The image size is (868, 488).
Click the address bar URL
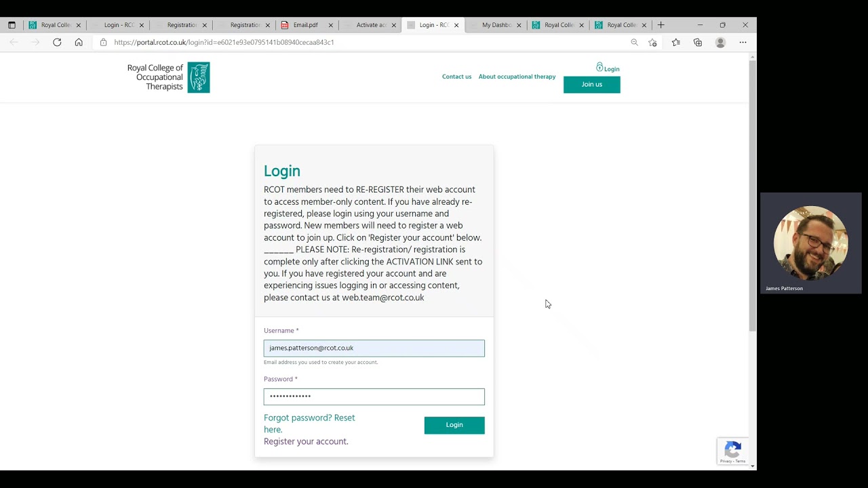pos(224,42)
